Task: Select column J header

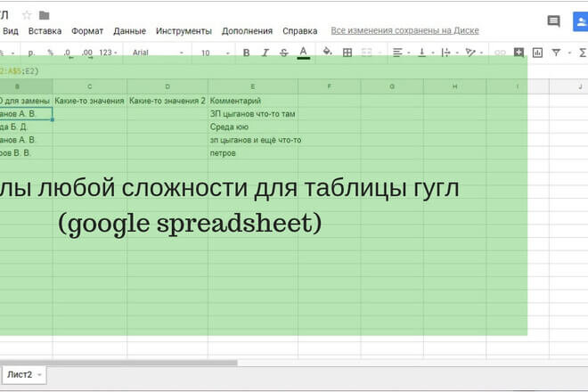Action: coord(569,86)
